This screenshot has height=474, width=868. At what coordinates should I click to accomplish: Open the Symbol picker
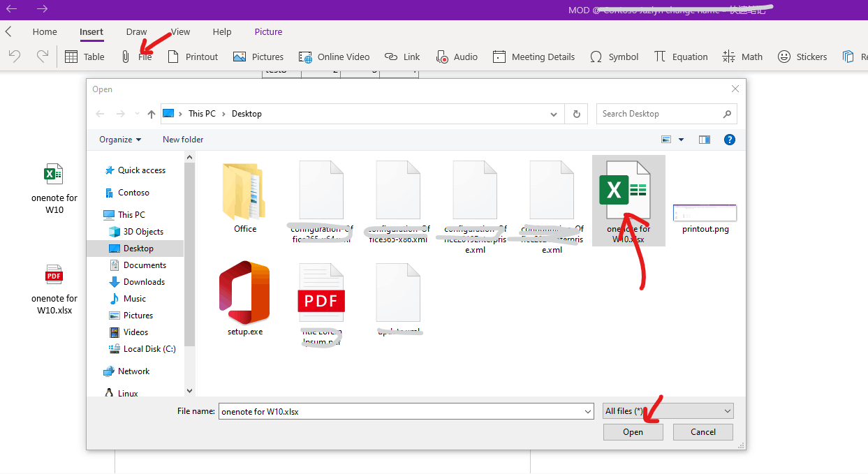pos(614,57)
